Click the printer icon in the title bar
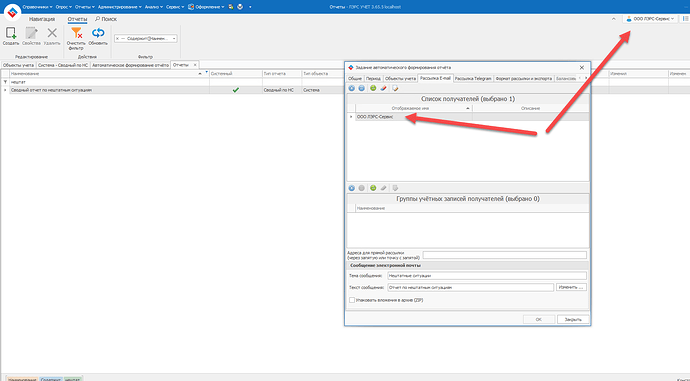 240,7
